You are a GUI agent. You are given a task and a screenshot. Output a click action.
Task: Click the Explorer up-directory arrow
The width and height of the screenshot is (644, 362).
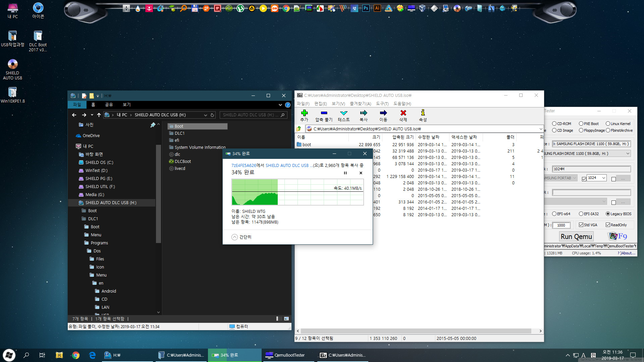click(x=99, y=115)
